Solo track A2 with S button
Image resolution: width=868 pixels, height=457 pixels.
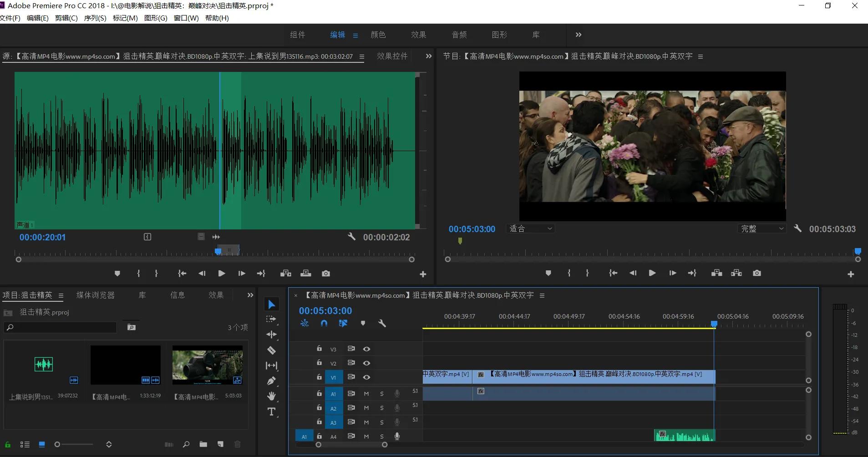(x=382, y=408)
